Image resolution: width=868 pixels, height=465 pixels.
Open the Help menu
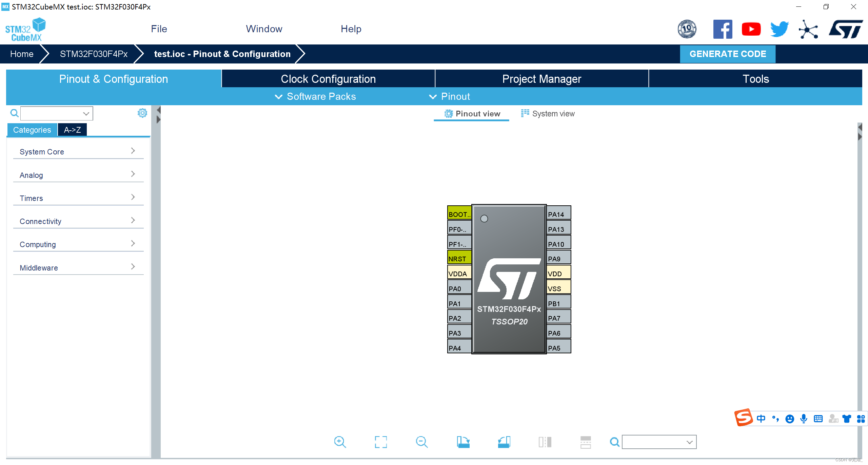pyautogui.click(x=351, y=29)
